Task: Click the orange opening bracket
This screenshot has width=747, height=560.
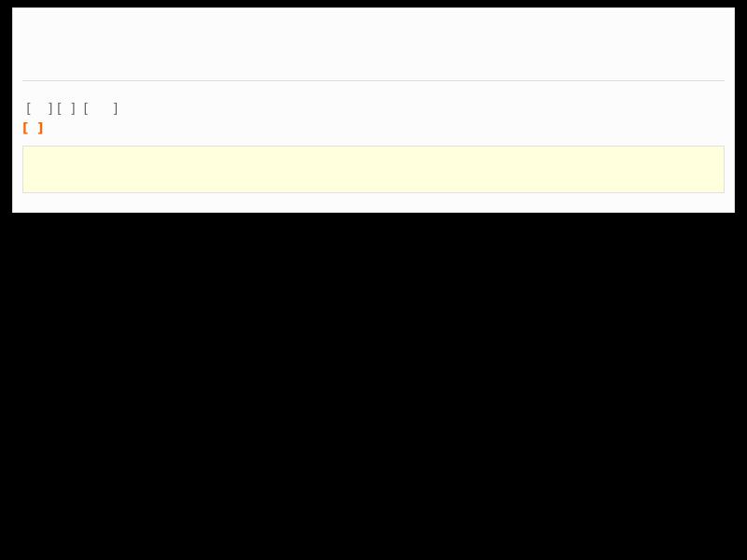Action: point(25,128)
